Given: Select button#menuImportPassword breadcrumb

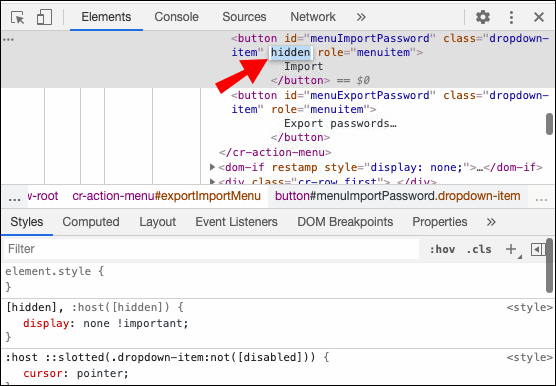Looking at the screenshot, I should click(397, 196).
